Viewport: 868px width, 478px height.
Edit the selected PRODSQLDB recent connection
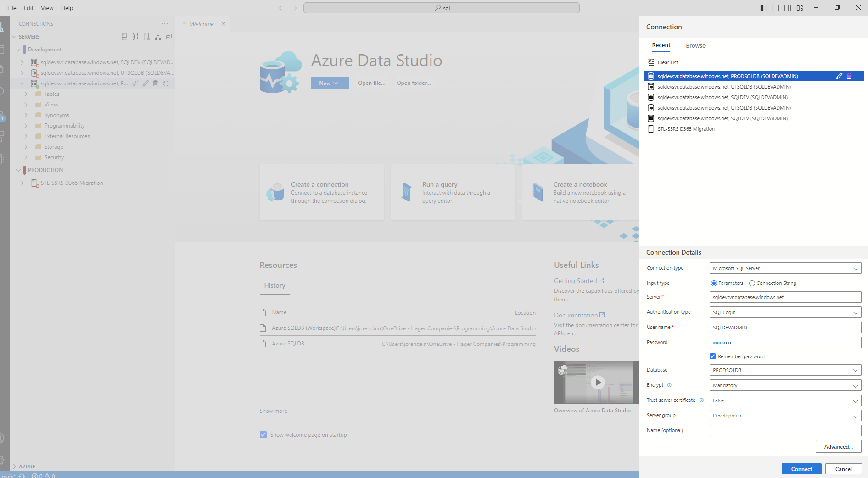(x=839, y=76)
